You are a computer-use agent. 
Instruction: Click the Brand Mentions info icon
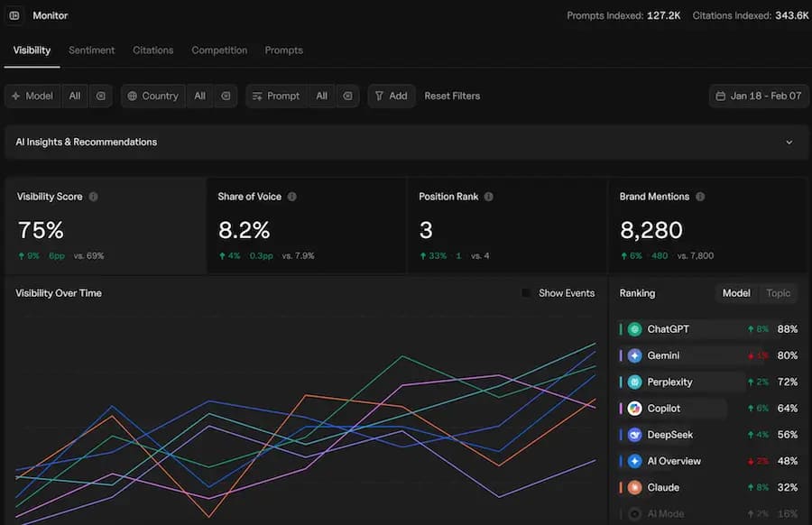click(700, 197)
